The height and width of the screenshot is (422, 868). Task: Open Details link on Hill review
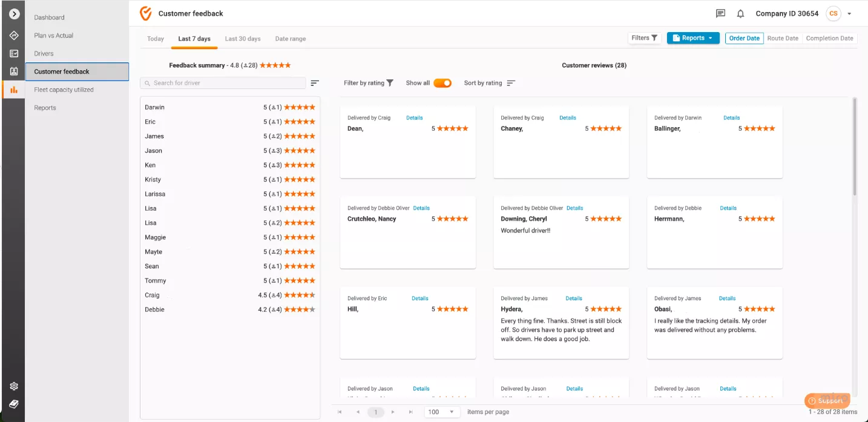(x=420, y=298)
